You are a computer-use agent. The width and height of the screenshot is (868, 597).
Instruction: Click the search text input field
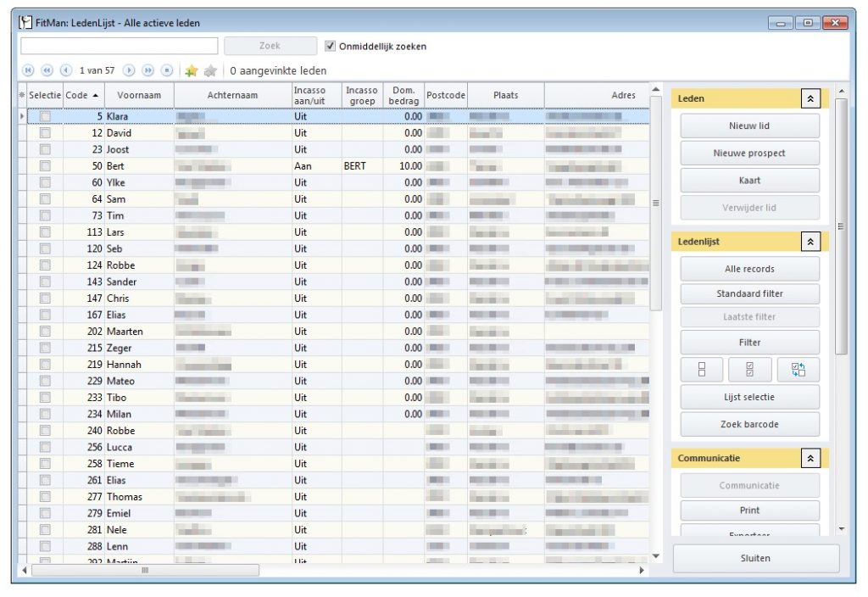[120, 47]
